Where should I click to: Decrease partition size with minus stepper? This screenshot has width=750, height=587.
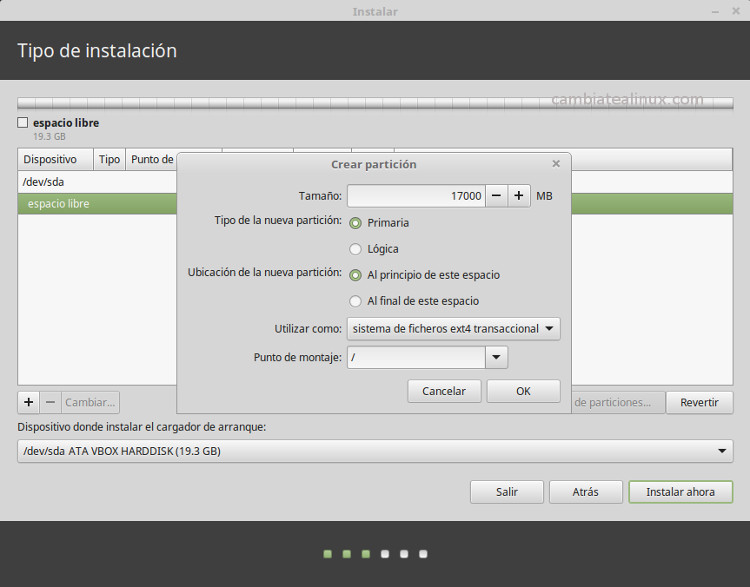pos(496,196)
